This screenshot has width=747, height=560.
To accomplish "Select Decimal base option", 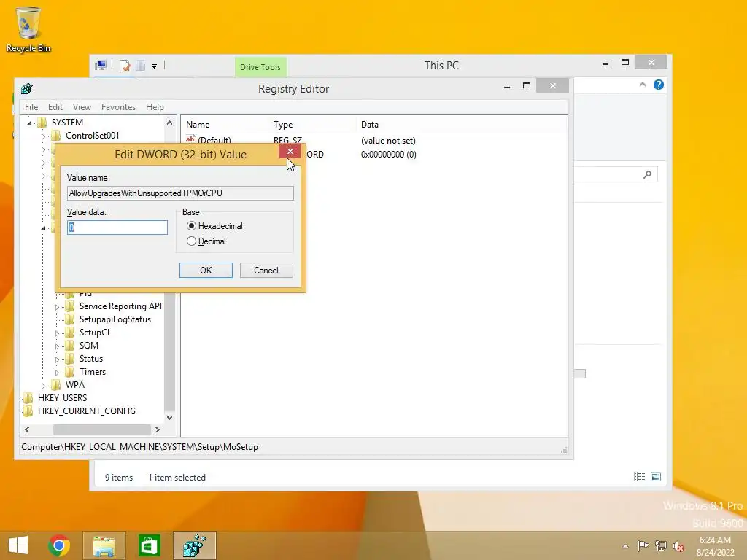I will (x=192, y=241).
